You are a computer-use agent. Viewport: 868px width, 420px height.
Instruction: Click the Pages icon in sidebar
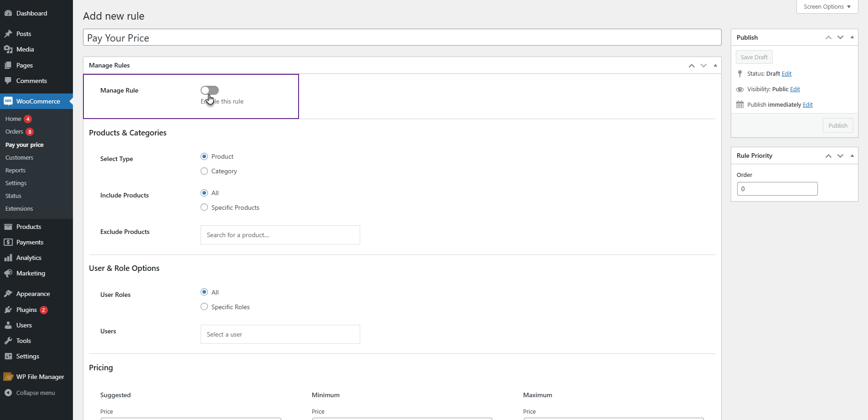click(x=8, y=65)
